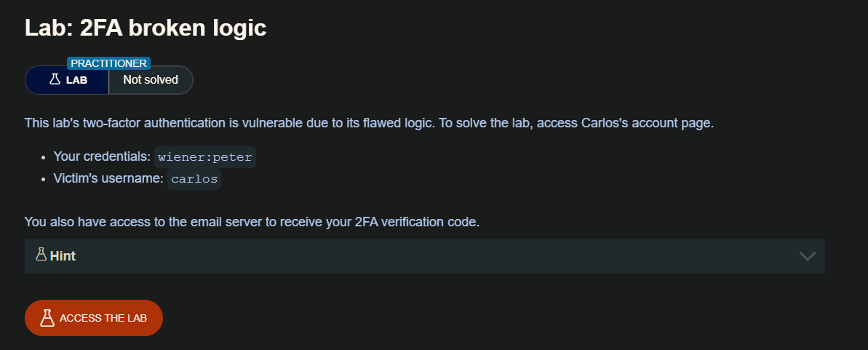The image size is (868, 350).
Task: Open the Hint label
Action: (63, 256)
